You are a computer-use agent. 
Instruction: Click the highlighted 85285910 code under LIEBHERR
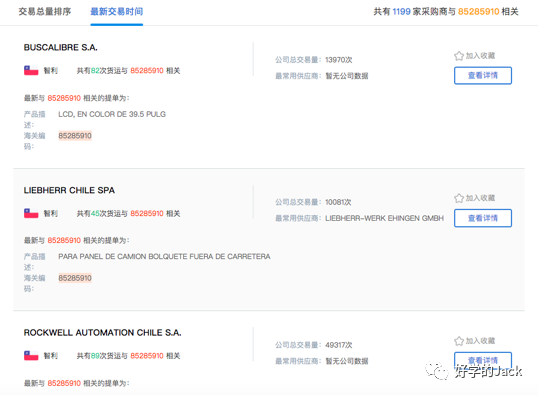click(75, 278)
